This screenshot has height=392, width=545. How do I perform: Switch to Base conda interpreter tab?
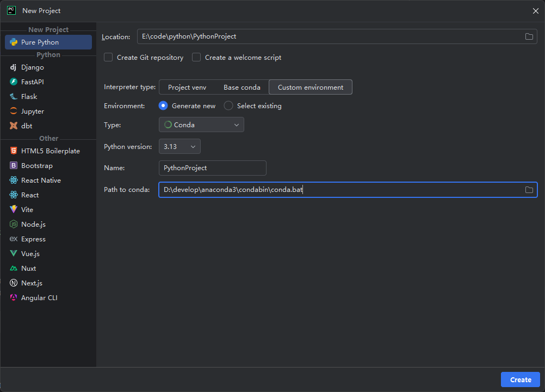[242, 87]
